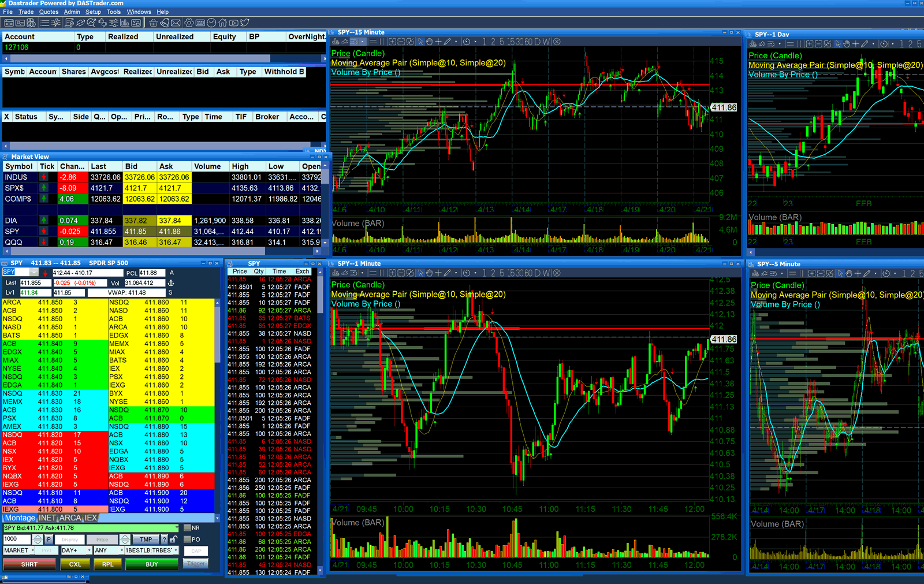Select the hand pan tool on the SPY 15-Minute chart

(x=430, y=41)
